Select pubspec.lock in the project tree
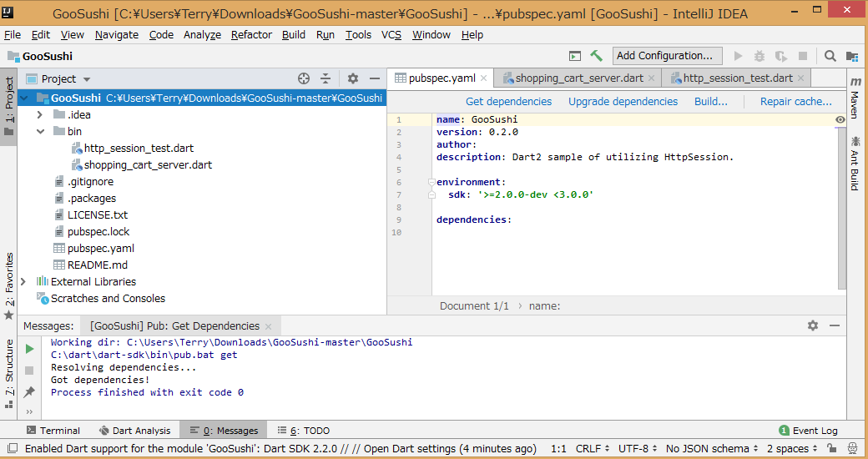This screenshot has height=459, width=868. (x=98, y=231)
